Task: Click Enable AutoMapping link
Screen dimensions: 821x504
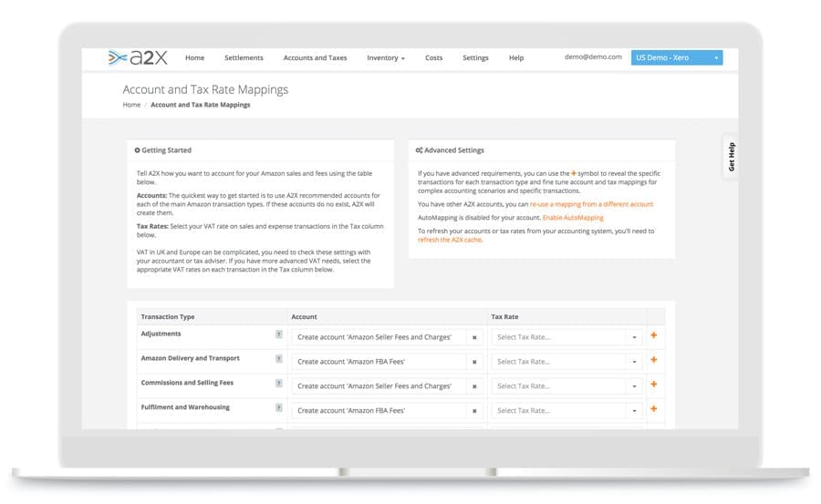Action: coord(573,217)
